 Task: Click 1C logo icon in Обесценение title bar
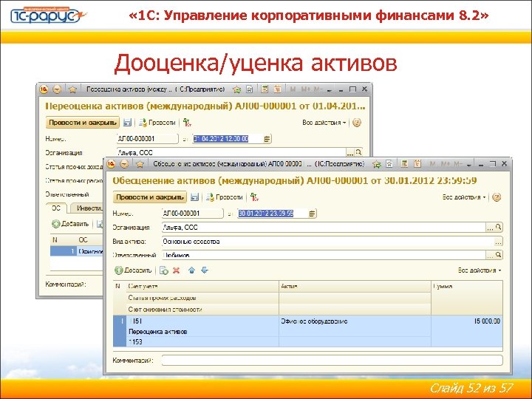point(111,164)
